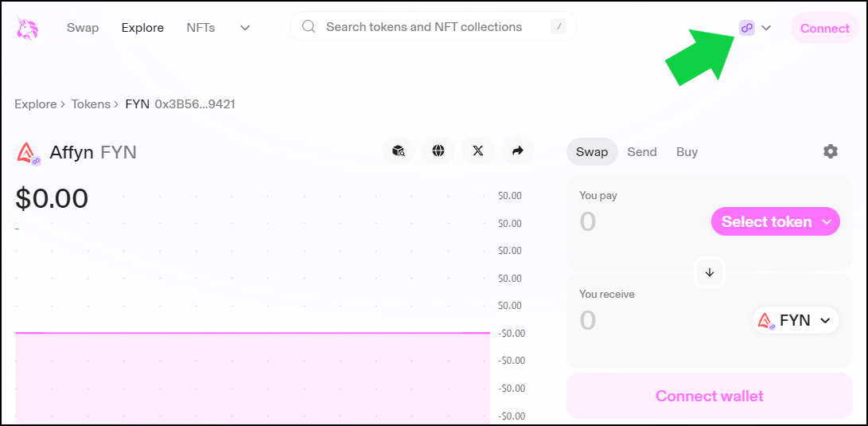Image resolution: width=868 pixels, height=426 pixels.
Task: Click the Affyn token logo
Action: 27,152
